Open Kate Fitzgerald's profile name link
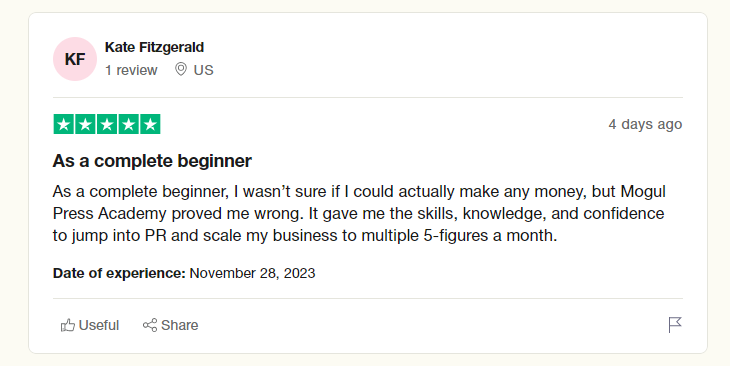 (155, 47)
